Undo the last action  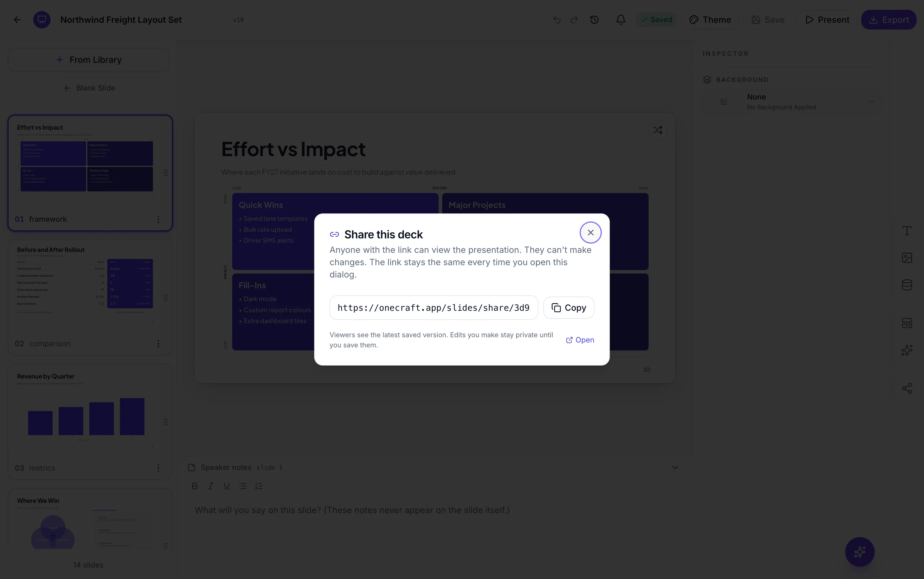(557, 19)
